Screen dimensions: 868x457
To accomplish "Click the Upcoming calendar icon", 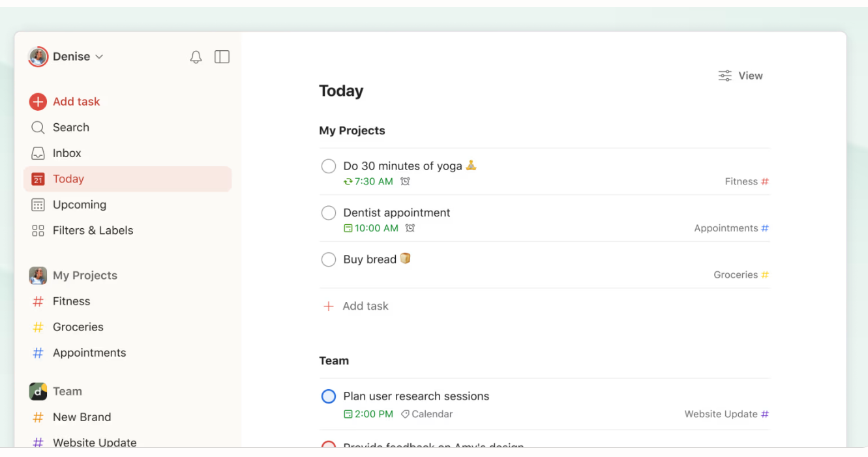I will [x=38, y=205].
